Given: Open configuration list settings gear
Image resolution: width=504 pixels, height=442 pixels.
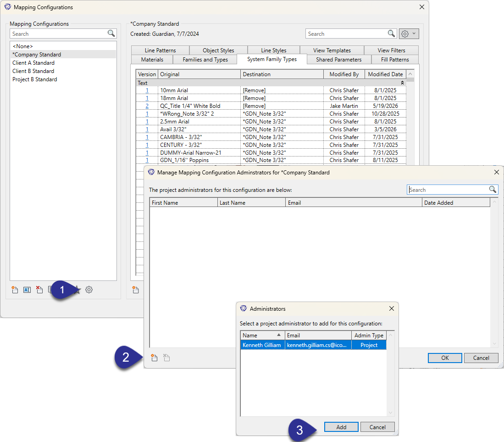Looking at the screenshot, I should (x=89, y=290).
